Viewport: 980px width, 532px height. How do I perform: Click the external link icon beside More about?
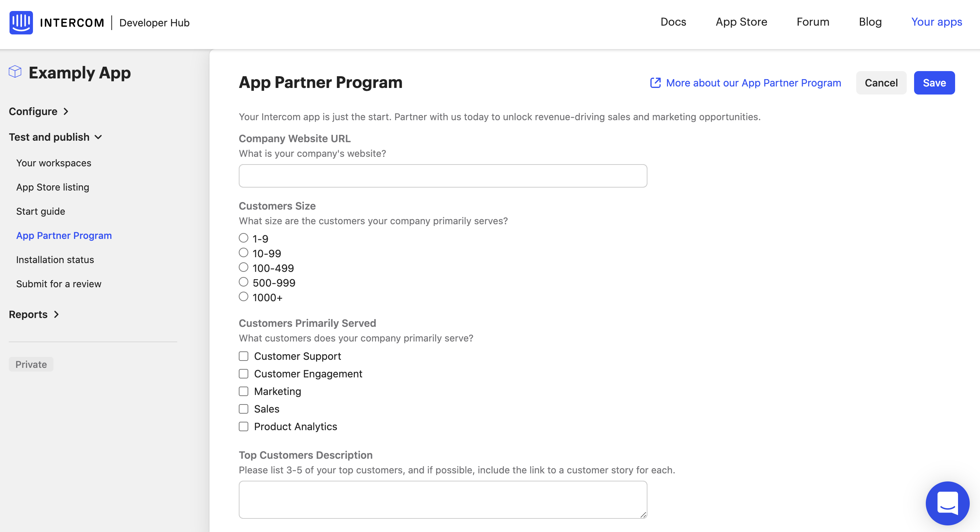(655, 82)
